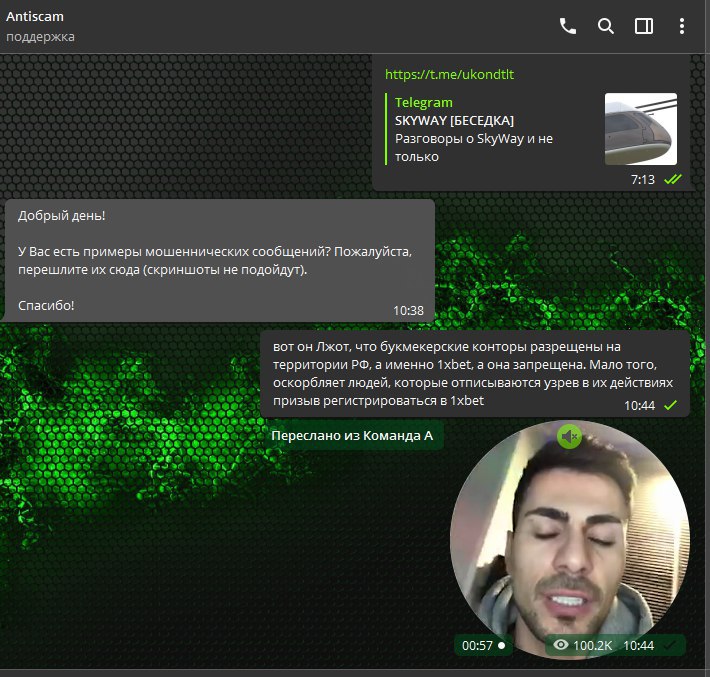Image resolution: width=710 pixels, height=677 pixels.
Task: Open the t.me/ukondtlt link
Action: tap(449, 74)
